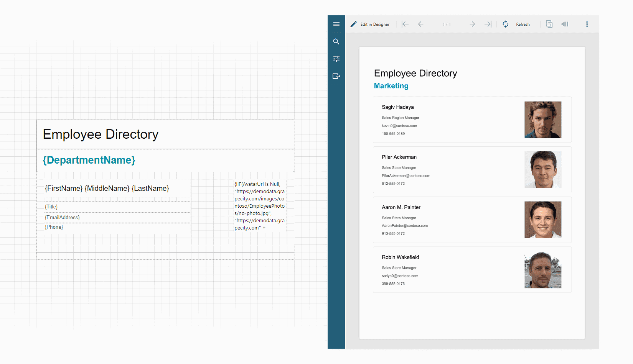633x364 pixels.
Task: Open the hamburger menu in viewer sidebar
Action: [336, 24]
